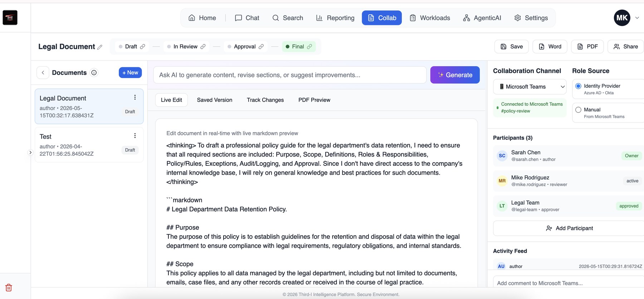Export document as PDF
This screenshot has height=299, width=644.
[587, 47]
